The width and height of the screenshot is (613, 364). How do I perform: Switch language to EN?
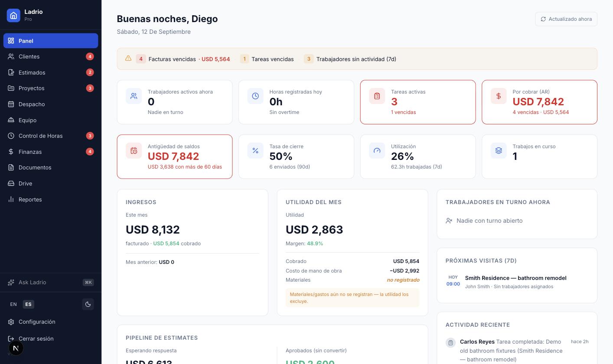click(x=13, y=304)
